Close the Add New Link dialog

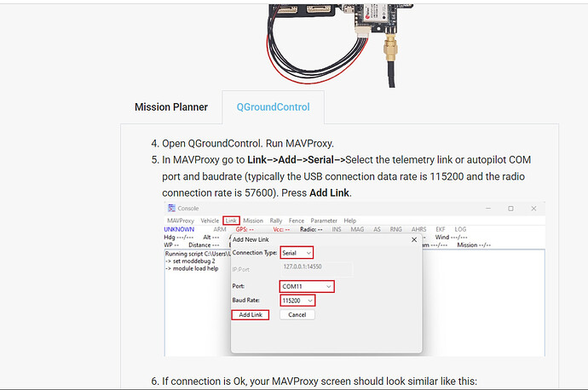414,239
